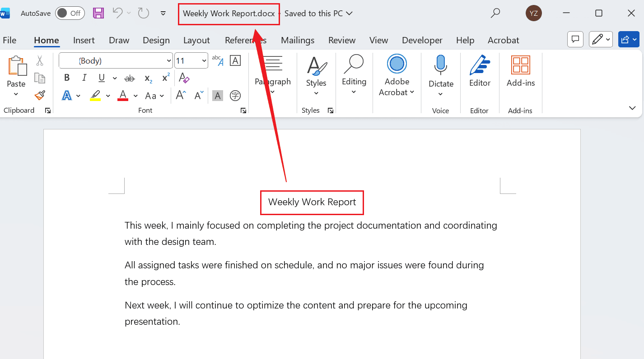Select the Format Painter brush
644x359 pixels.
40,95
